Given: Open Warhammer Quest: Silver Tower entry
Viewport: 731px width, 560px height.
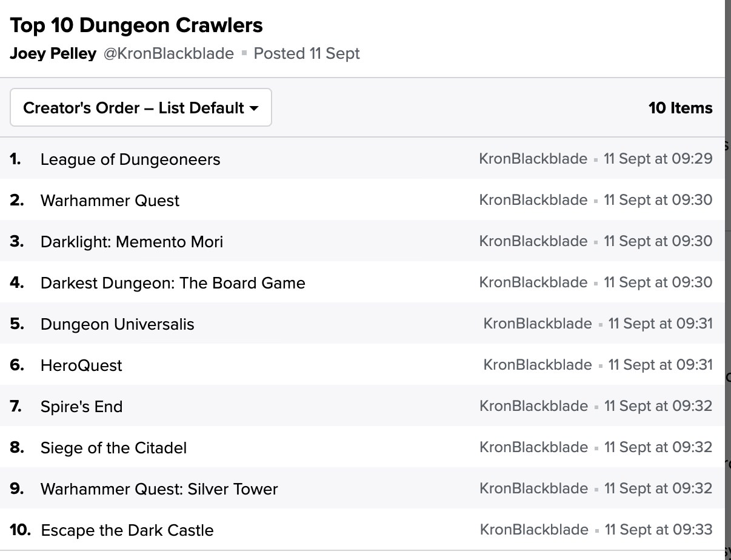Looking at the screenshot, I should click(x=159, y=489).
